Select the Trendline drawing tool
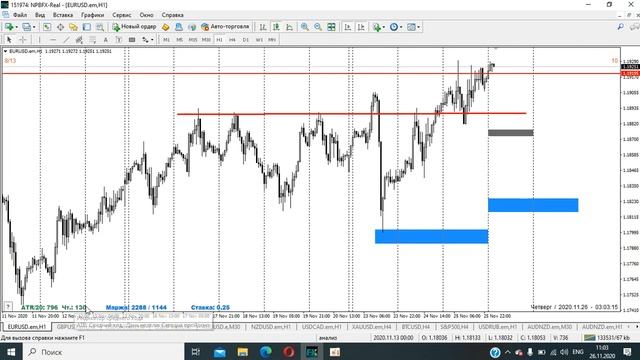 (x=66, y=40)
